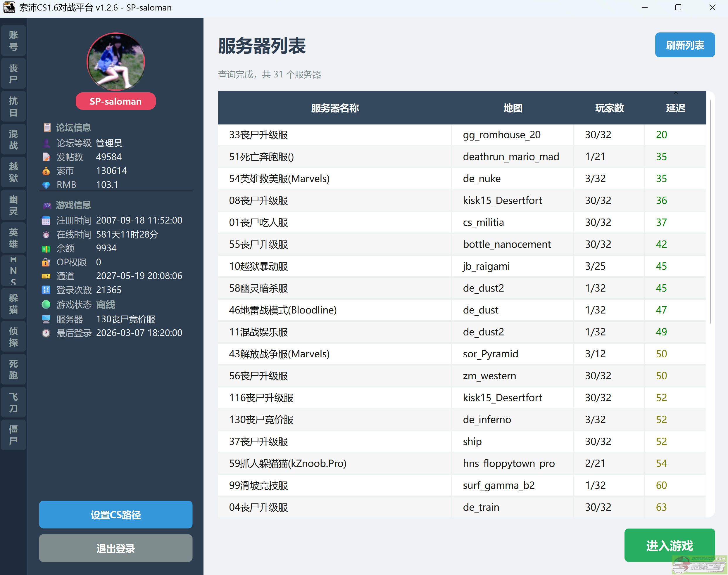Viewport: 728px width, 575px height.
Task: Click the 退出登录 logout button
Action: pyautogui.click(x=115, y=548)
